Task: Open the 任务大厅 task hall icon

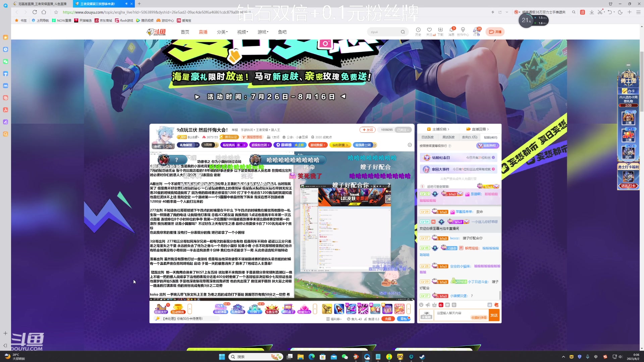Action: tap(161, 308)
